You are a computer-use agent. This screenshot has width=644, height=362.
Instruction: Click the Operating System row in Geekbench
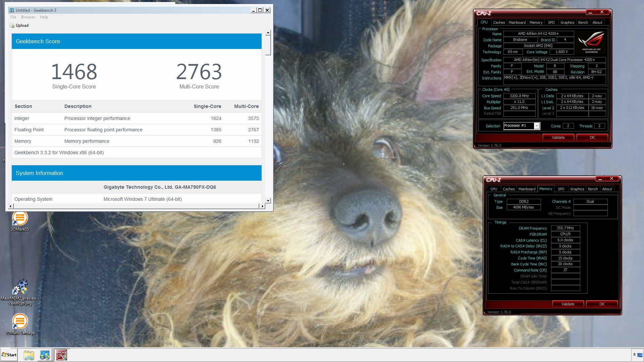[x=137, y=199]
